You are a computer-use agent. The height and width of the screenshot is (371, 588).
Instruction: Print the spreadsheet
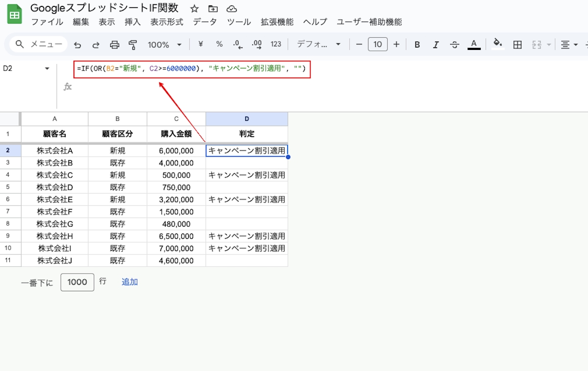click(115, 45)
